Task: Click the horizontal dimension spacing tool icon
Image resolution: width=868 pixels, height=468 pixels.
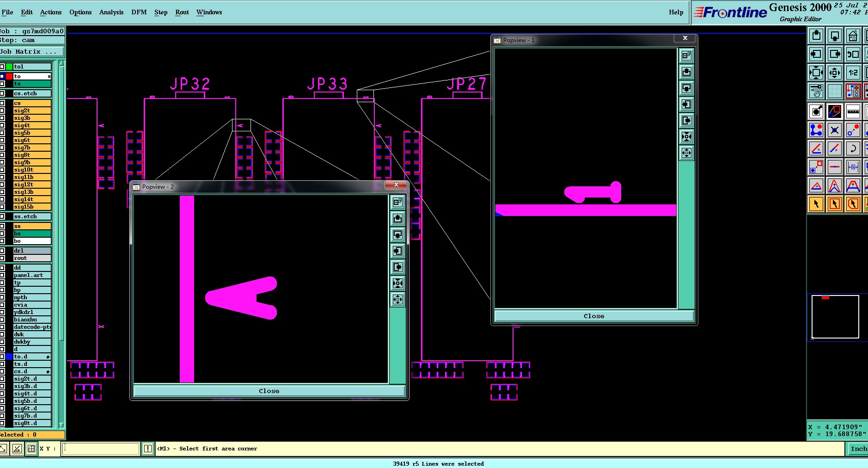Action: coord(853,167)
